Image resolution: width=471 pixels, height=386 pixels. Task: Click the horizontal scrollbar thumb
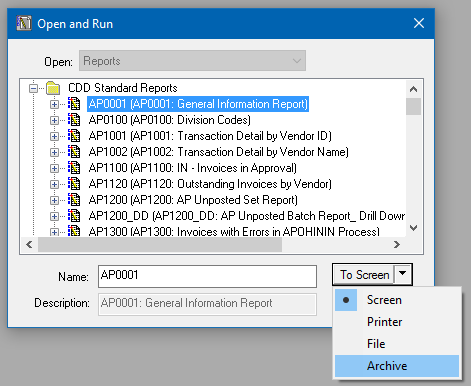point(160,245)
